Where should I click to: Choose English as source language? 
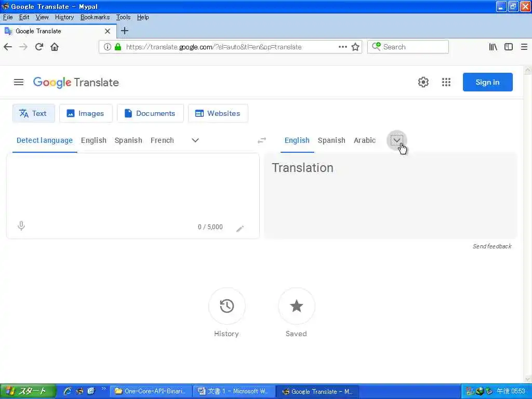click(94, 140)
